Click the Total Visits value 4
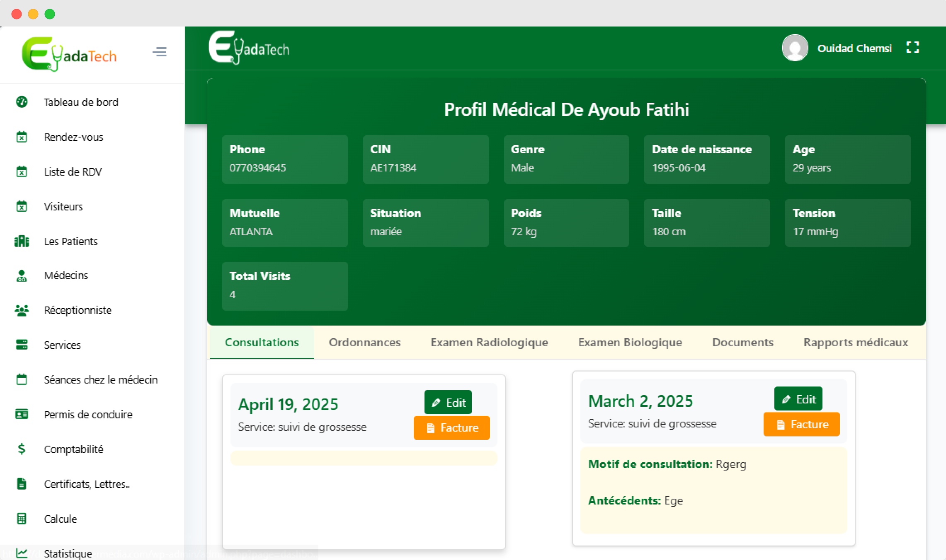The width and height of the screenshot is (946, 560). click(233, 294)
